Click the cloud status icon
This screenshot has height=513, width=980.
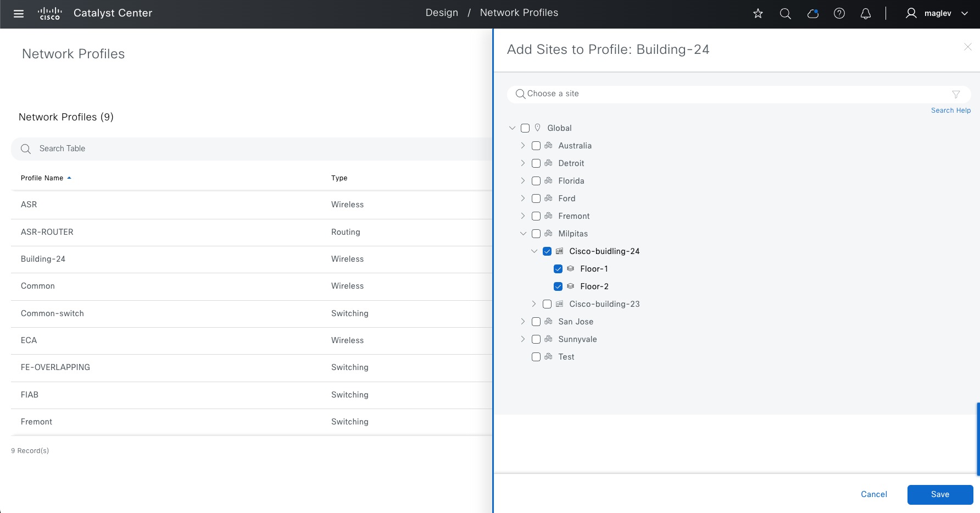pyautogui.click(x=812, y=14)
